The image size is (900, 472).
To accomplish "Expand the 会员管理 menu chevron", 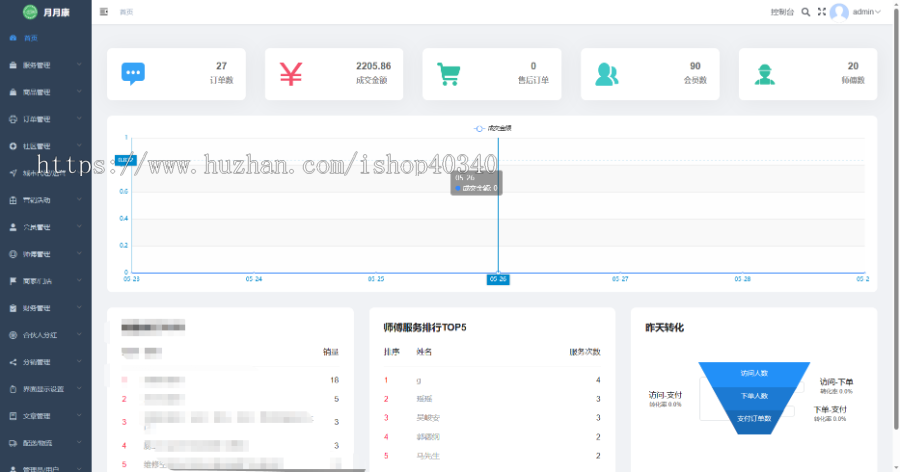I will (79, 227).
